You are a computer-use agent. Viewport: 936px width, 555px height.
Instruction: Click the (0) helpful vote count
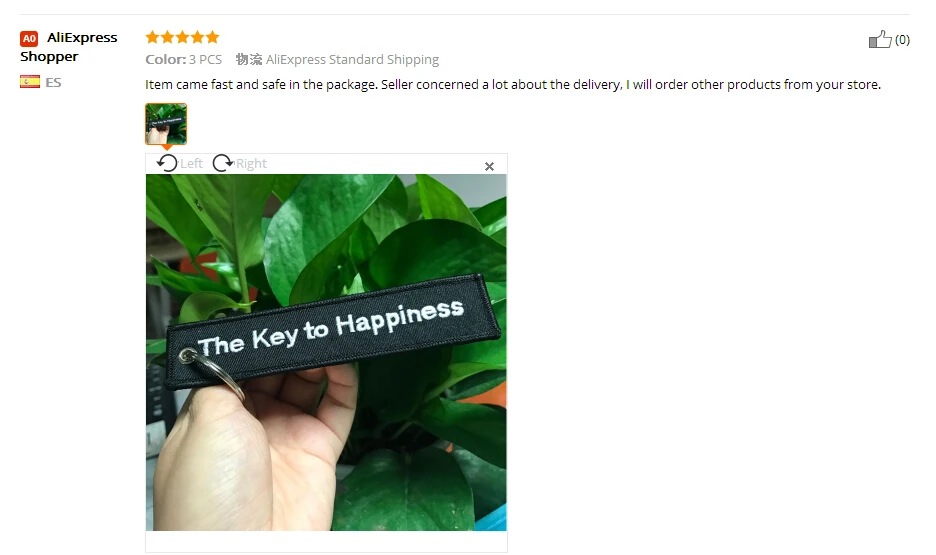coord(902,40)
